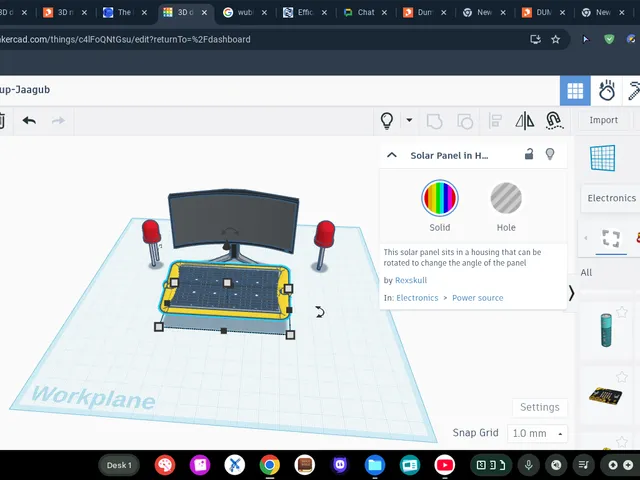Open the Snap Grid 1.0 mm dropdown
640x480 pixels.
(x=537, y=433)
